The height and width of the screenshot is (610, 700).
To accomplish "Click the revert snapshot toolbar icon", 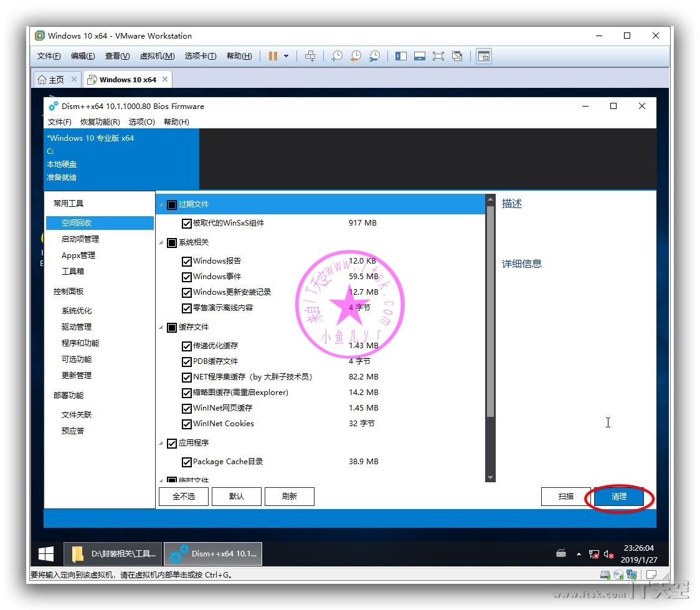I will [356, 56].
